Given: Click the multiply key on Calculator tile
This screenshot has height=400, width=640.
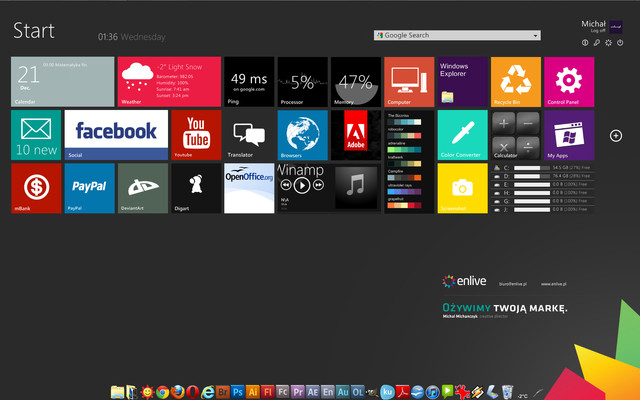Looking at the screenshot, I should click(504, 147).
